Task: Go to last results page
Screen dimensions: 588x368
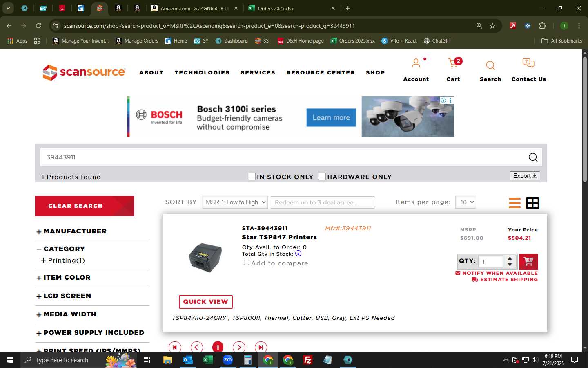Action: coord(261,347)
